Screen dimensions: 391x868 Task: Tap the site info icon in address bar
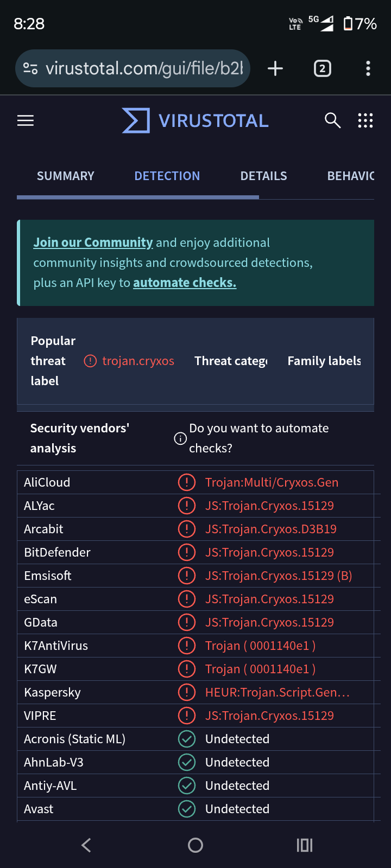click(x=30, y=68)
